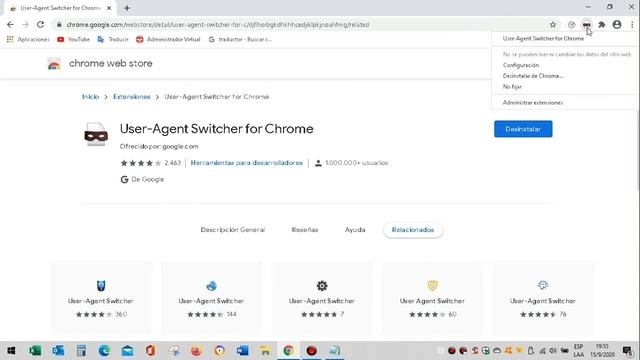Launch Outlook from the taskbar
This screenshot has width=640, height=360.
click(58, 351)
